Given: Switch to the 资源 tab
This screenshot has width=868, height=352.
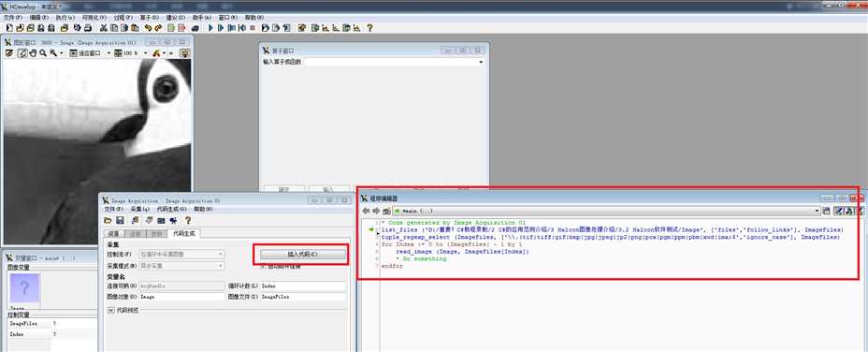Looking at the screenshot, I should (x=113, y=234).
